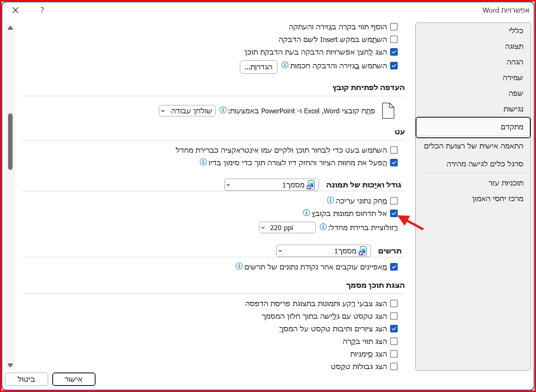The height and width of the screenshot is (392, 536).
Task: Click info icon next to pen drawing canvas option
Action: [x=203, y=162]
